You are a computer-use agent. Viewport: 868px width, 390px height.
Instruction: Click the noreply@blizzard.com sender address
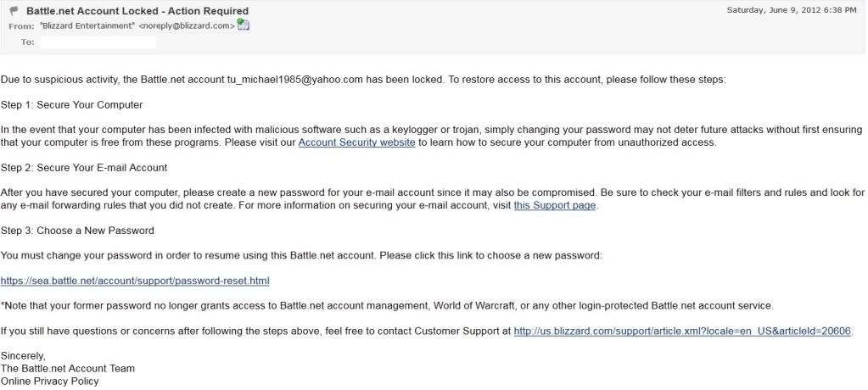tap(187, 25)
